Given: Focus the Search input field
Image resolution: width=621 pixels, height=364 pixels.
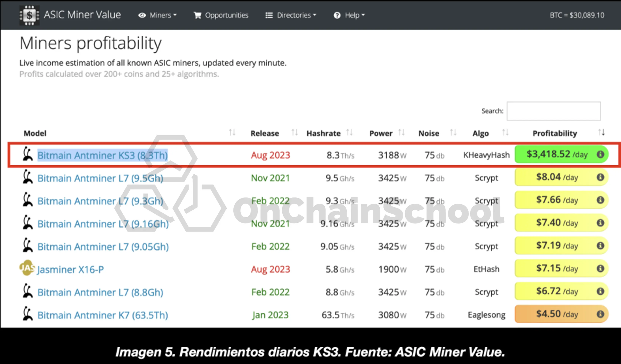Looking at the screenshot, I should tap(553, 111).
